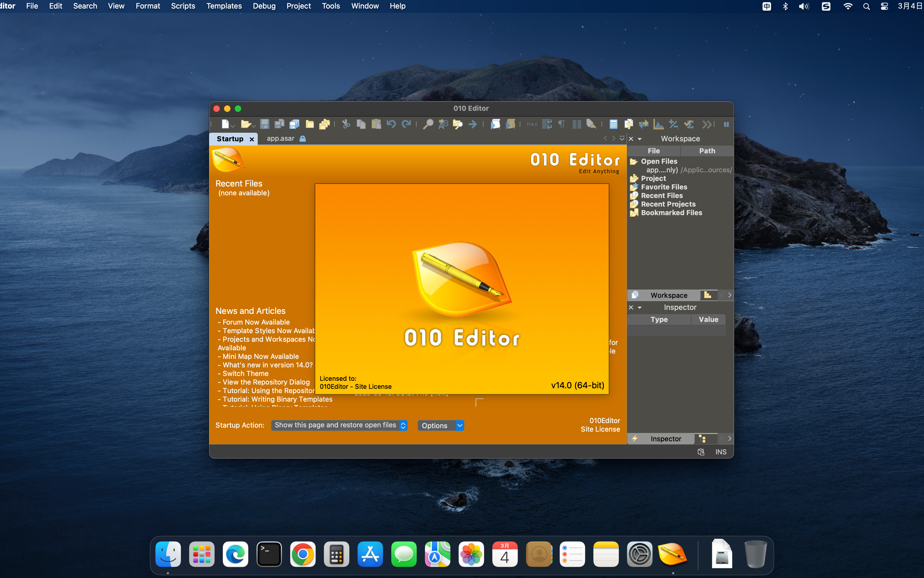Click the Undo arrow icon
Image resolution: width=924 pixels, height=578 pixels.
point(391,124)
